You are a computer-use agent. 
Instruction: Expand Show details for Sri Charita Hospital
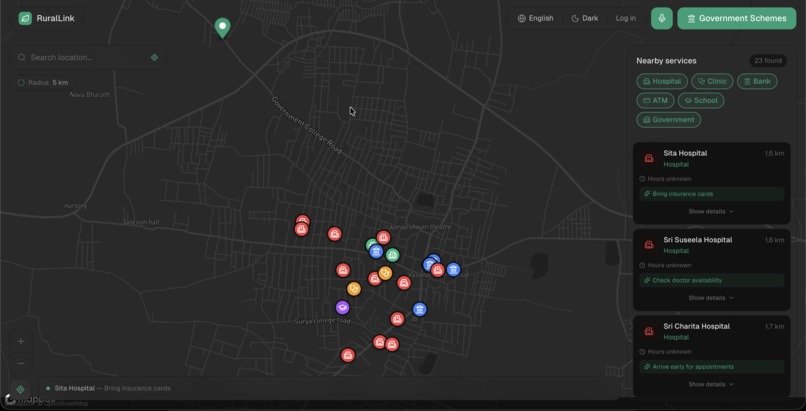[x=711, y=384]
